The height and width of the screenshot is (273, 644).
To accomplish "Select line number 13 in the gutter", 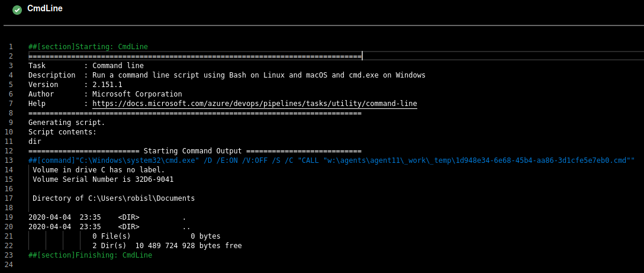I will [x=9, y=160].
